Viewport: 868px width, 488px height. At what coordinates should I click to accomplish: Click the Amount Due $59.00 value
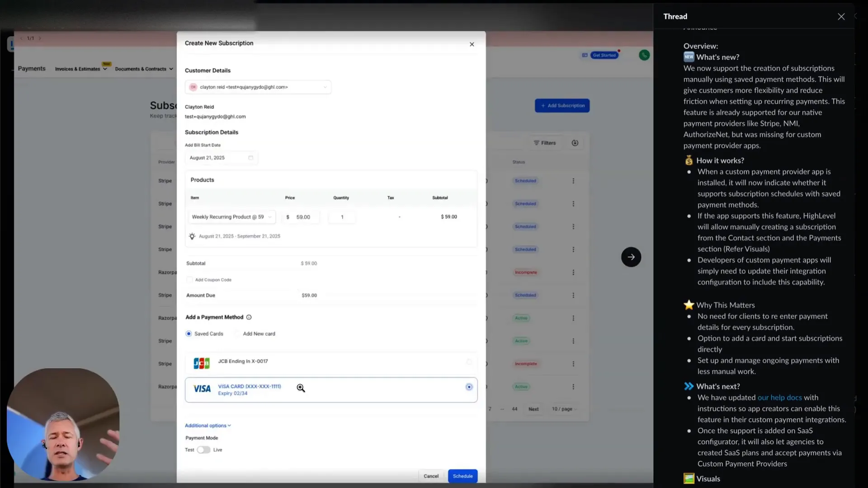[309, 296]
